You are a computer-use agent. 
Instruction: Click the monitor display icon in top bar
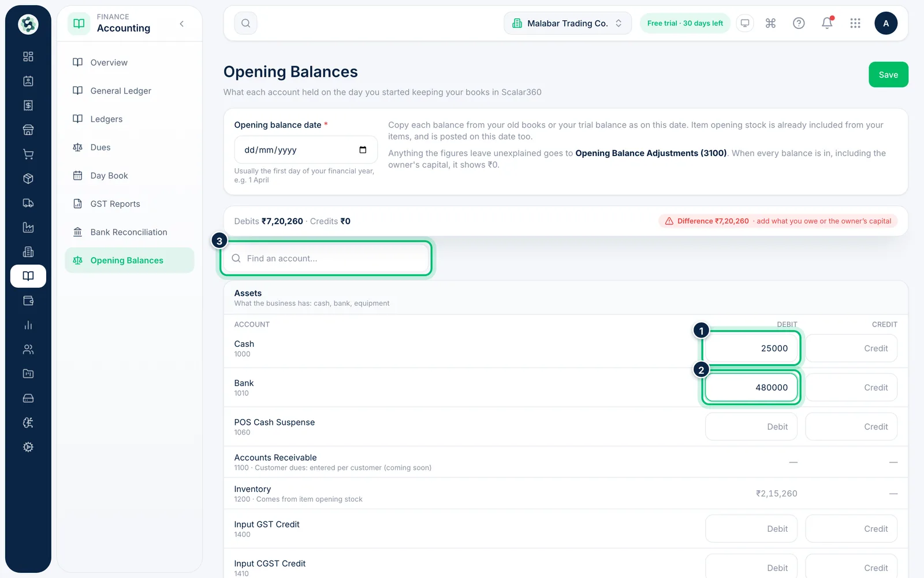coord(745,23)
